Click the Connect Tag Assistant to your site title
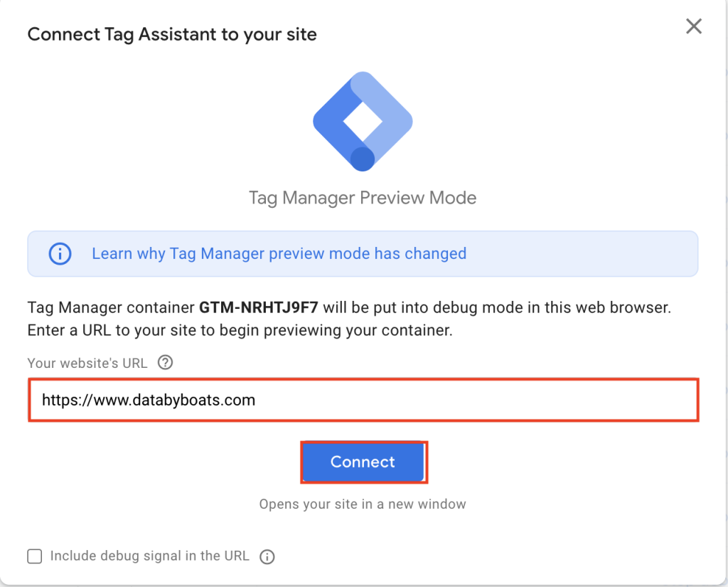 pos(172,34)
